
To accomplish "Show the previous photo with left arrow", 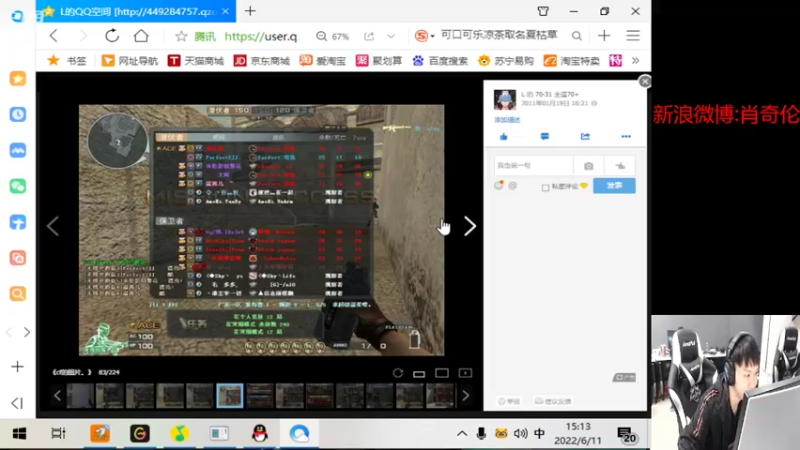I will 53,226.
